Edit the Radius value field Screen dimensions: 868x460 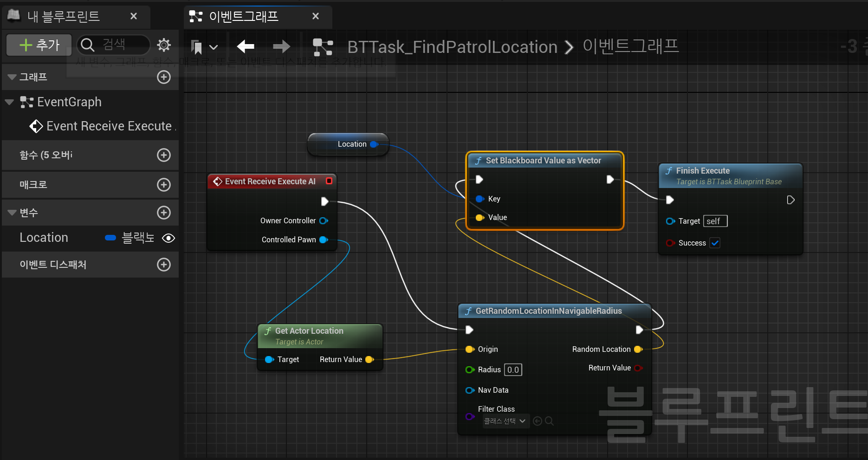[513, 370]
